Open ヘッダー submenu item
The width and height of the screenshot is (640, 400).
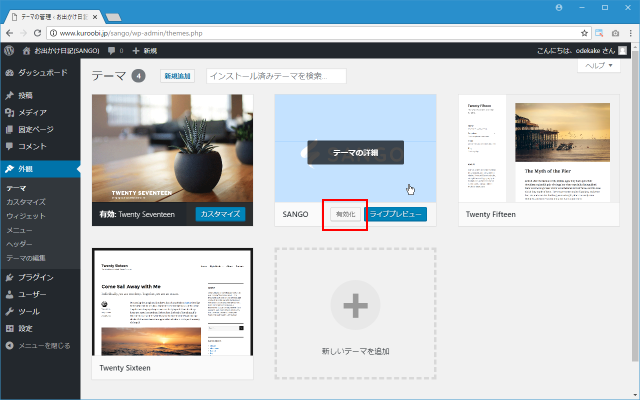[19, 244]
